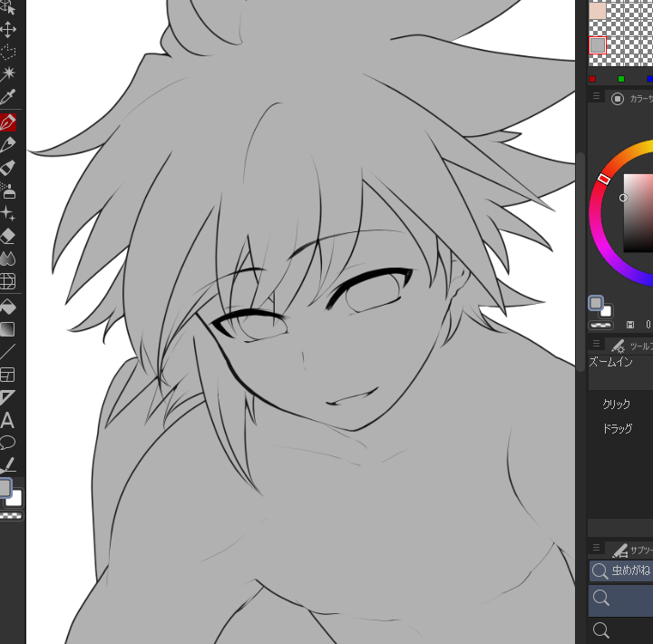This screenshot has height=644, width=653.
Task: Click sub drawing color in left toolbar
Action: point(15,499)
